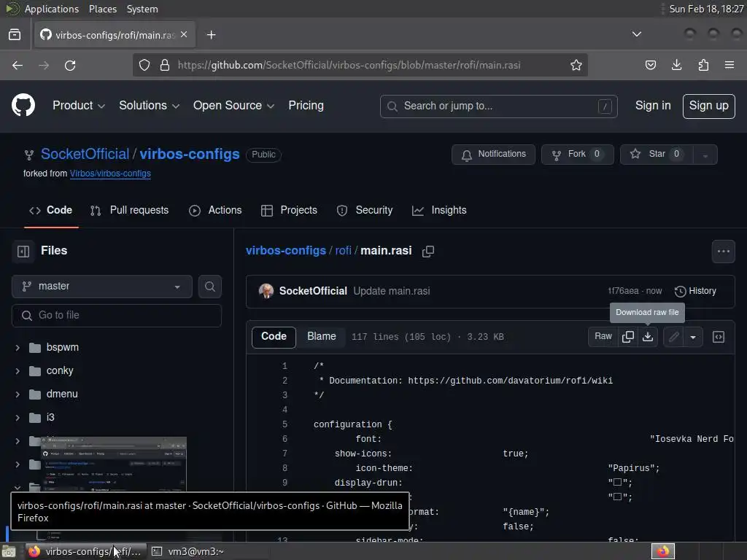This screenshot has height=560, width=747.
Task: Open commit 1f76aea link
Action: click(x=623, y=291)
